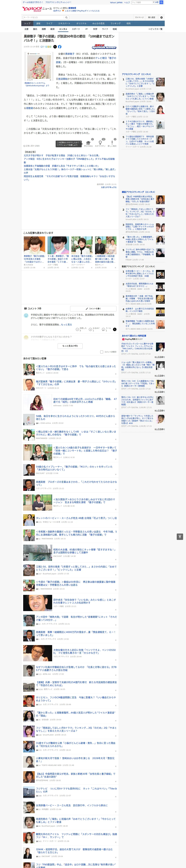The height and width of the screenshot is (868, 186).
Task: Open ranking item 2: 高畑充希の「ご報告」
Action: click(140, 96)
